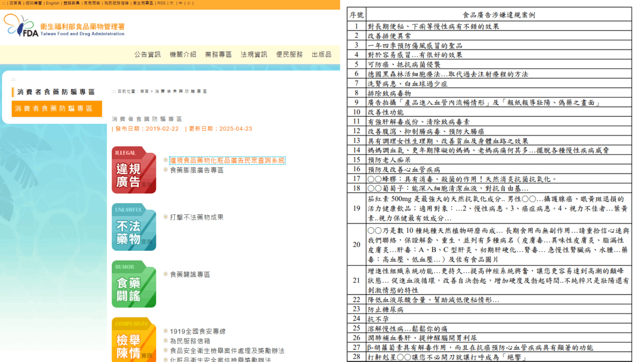Viewport: 644px width, 362px height.
Task: Open the 出版品 menu
Action: pyautogui.click(x=321, y=54)
